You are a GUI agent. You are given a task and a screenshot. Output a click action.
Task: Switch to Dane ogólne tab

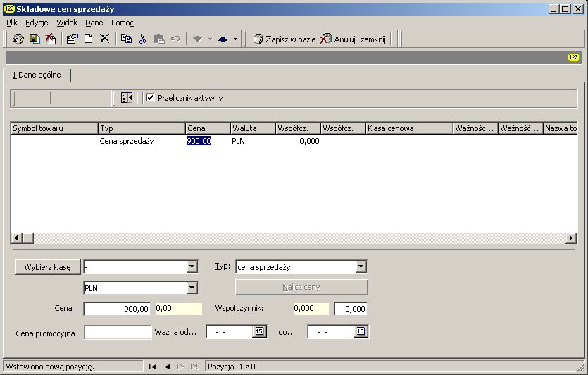click(x=37, y=75)
